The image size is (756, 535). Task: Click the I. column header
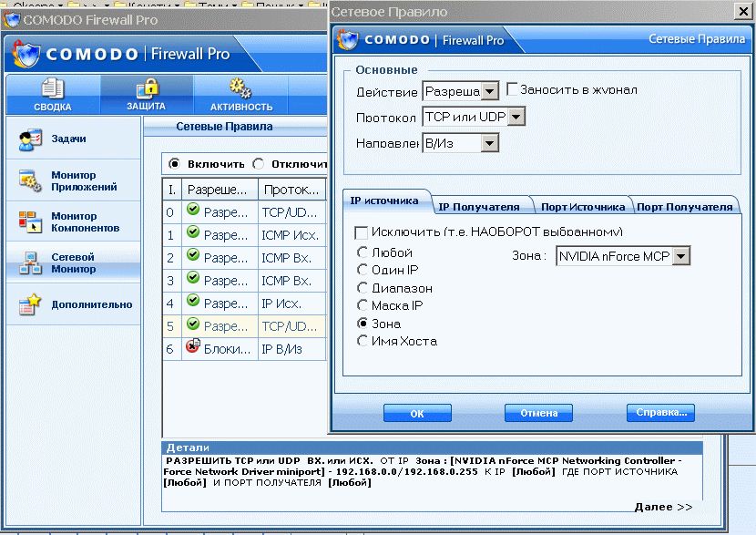(172, 190)
